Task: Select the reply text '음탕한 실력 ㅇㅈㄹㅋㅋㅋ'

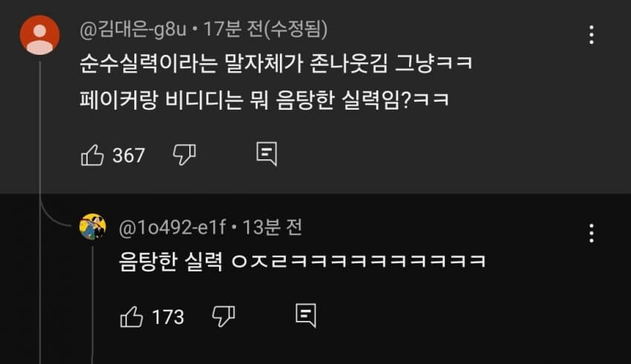Action: point(303,262)
